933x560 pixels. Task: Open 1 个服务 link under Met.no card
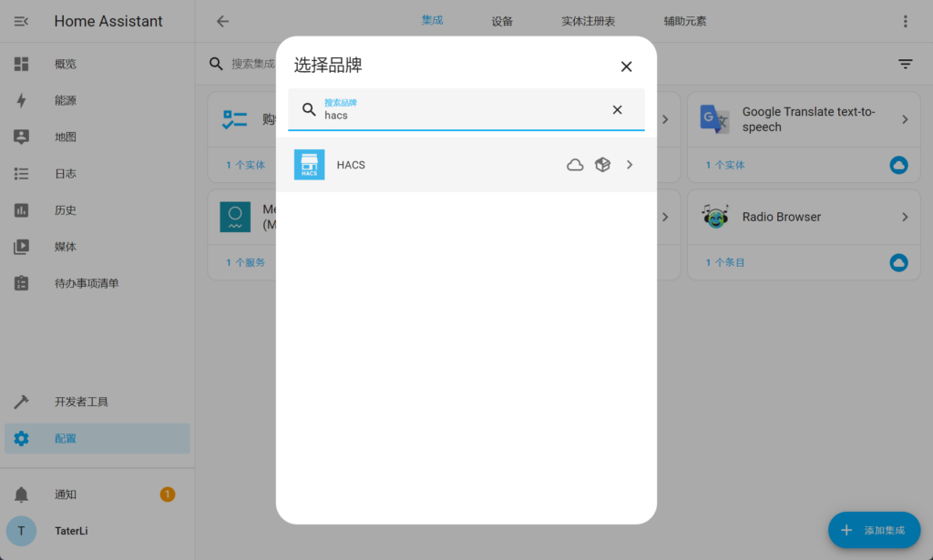click(245, 262)
